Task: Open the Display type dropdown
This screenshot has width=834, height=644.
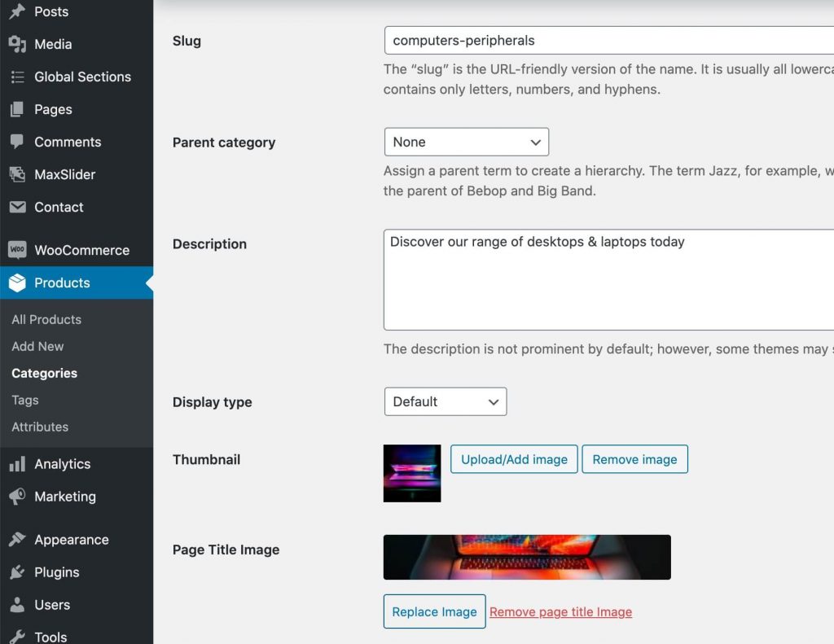Action: click(445, 401)
